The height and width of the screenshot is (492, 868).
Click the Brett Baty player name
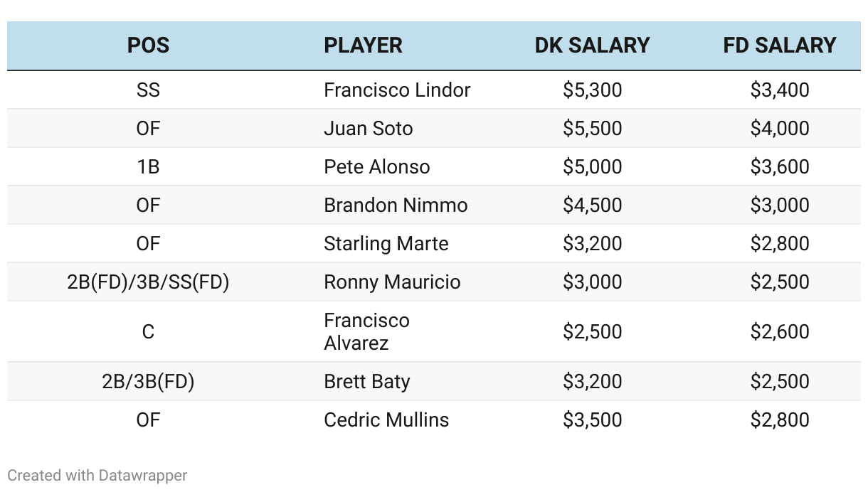(x=366, y=382)
